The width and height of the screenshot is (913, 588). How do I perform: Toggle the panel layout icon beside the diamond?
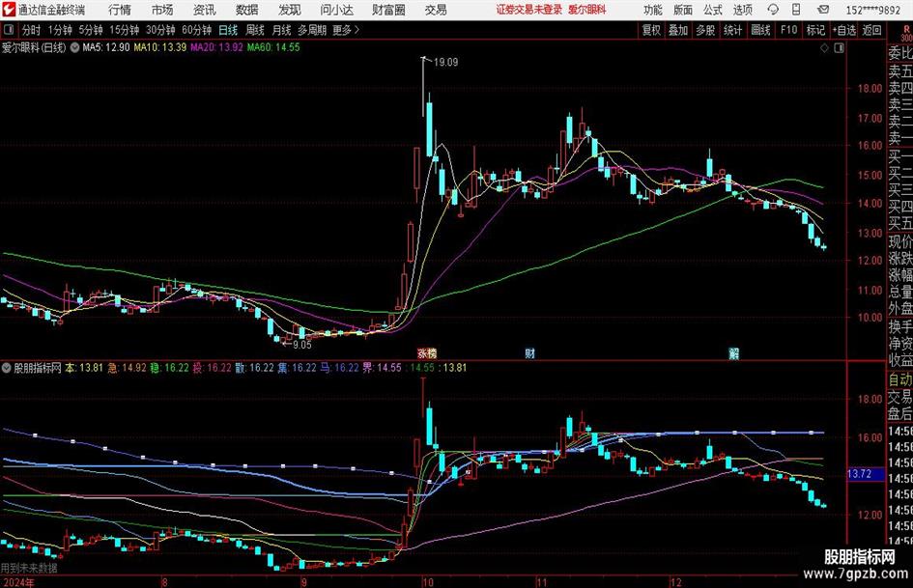click(839, 47)
